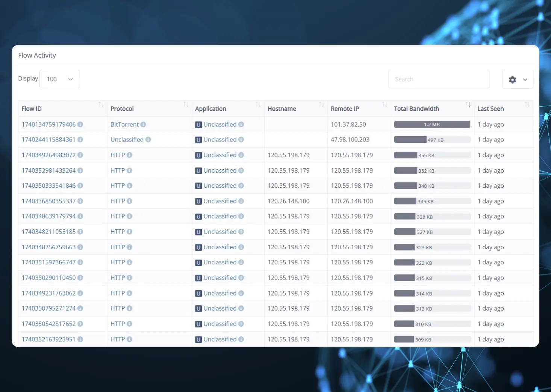
Task: Open the Display count dropdown showing 100
Action: (x=59, y=79)
